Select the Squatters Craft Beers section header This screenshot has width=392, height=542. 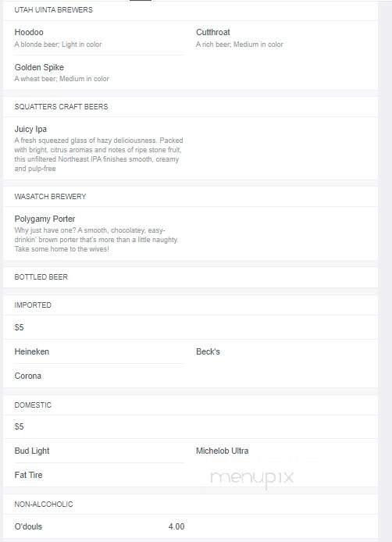tap(61, 107)
